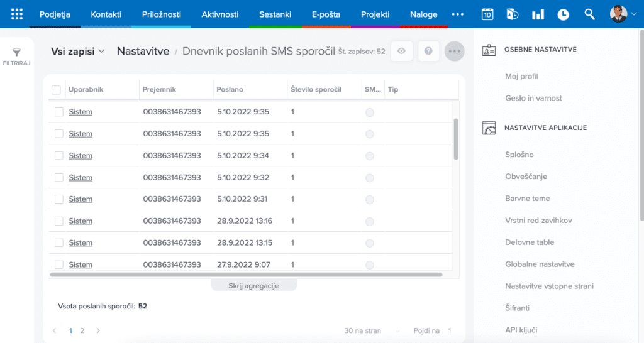This screenshot has height=343, width=644.
Task: Open the clock time tracking icon
Action: point(563,14)
